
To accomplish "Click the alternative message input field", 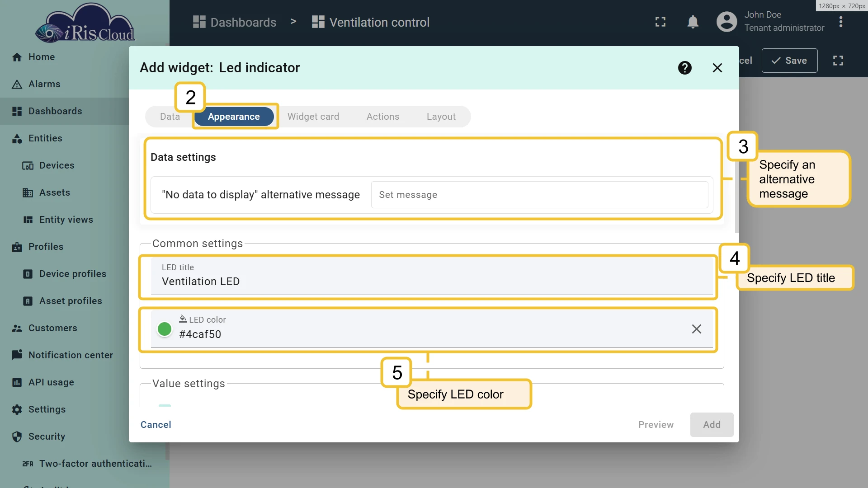I will (x=539, y=195).
